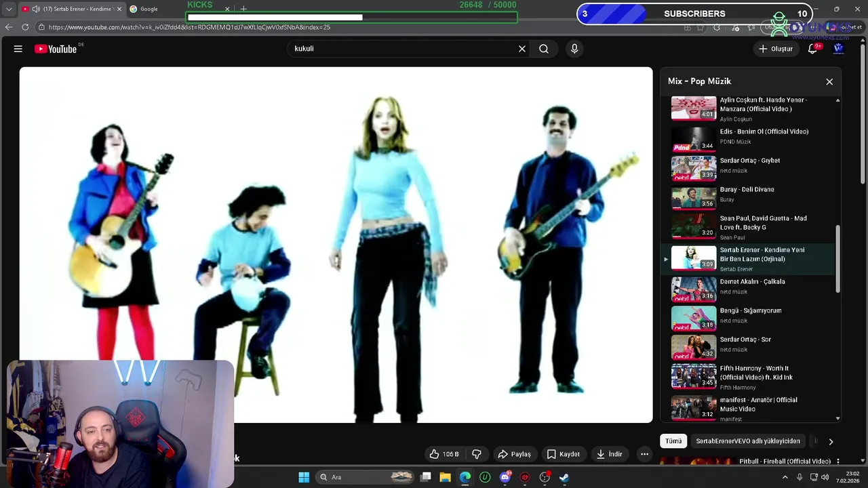This screenshot has height=488, width=868.
Task: Open Microsoft Edge from the taskbar
Action: pyautogui.click(x=465, y=477)
